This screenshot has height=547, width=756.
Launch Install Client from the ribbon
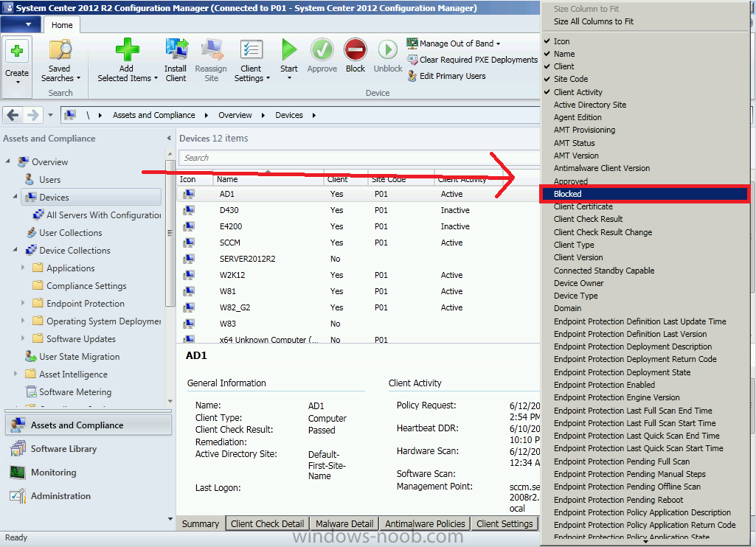pyautogui.click(x=176, y=60)
